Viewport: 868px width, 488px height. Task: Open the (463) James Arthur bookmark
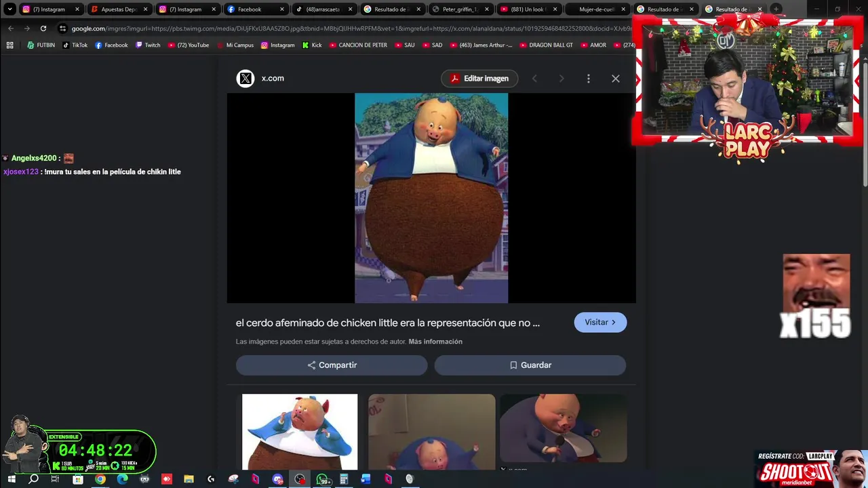pos(481,45)
